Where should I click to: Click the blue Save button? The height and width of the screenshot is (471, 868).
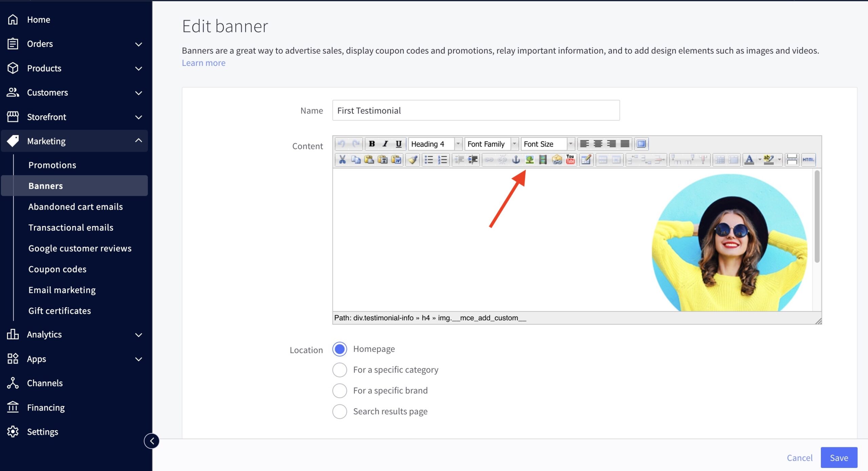(x=839, y=458)
